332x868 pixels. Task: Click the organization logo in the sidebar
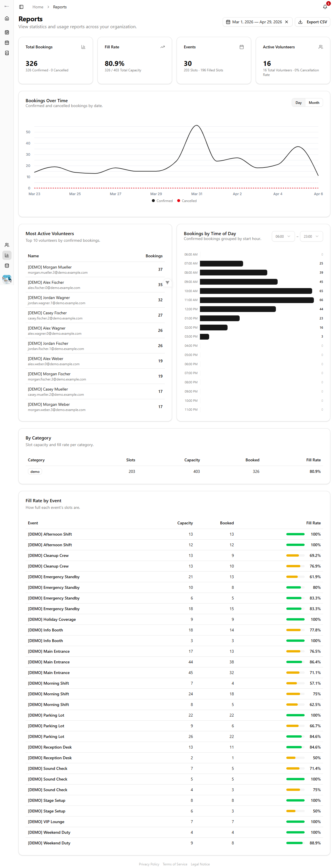tap(7, 6)
